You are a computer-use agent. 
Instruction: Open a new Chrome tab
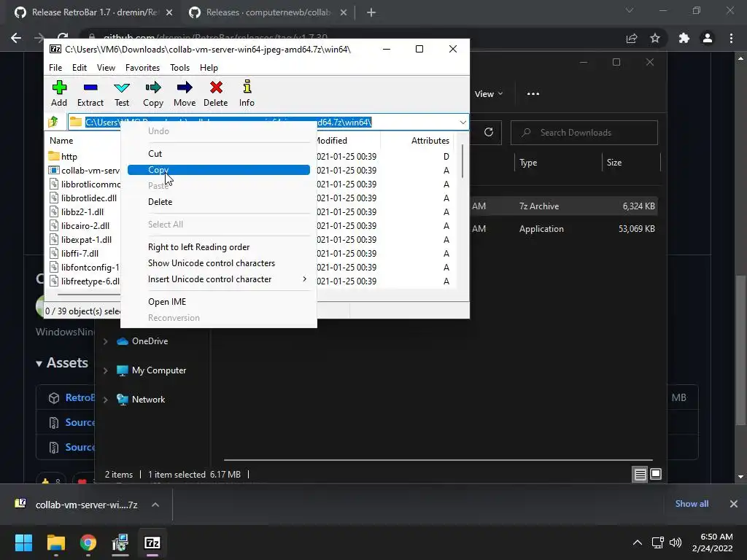click(x=371, y=13)
